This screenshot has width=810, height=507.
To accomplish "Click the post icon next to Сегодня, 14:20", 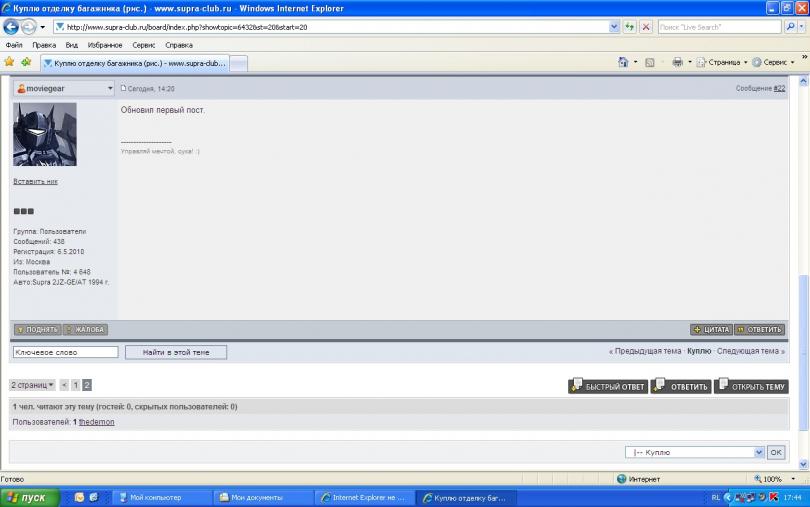I will [123, 88].
